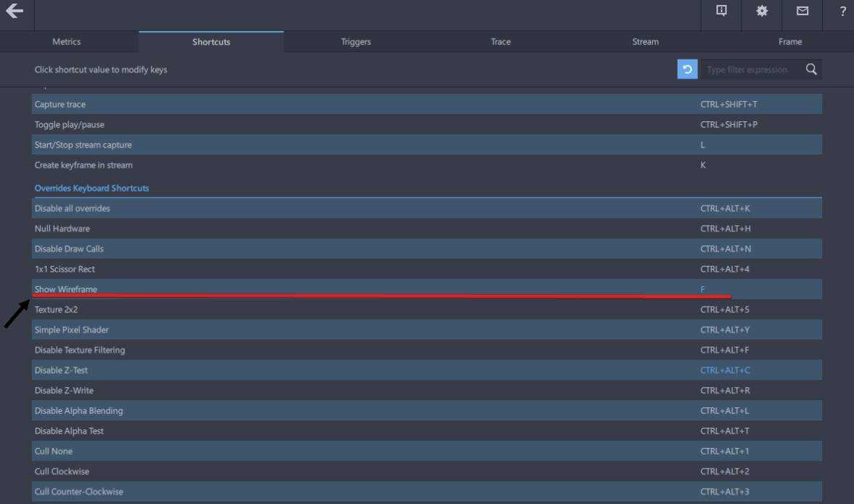Modify Start/Stop stream capture key L
Viewport: 854px width, 504px height.
[703, 145]
